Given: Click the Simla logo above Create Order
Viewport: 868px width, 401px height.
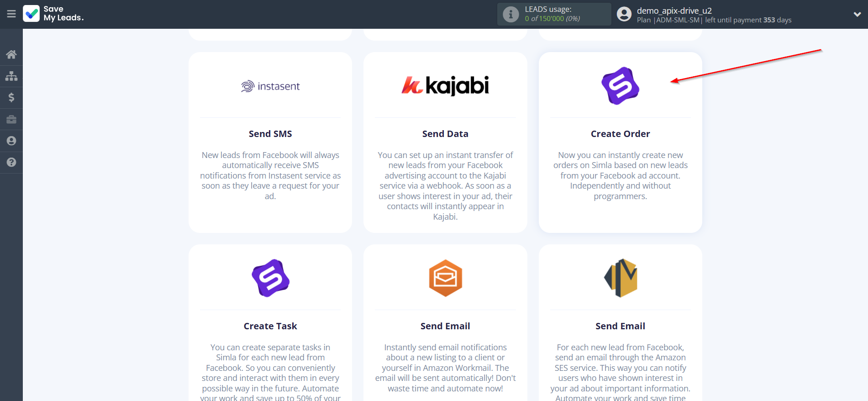Looking at the screenshot, I should click(x=620, y=86).
